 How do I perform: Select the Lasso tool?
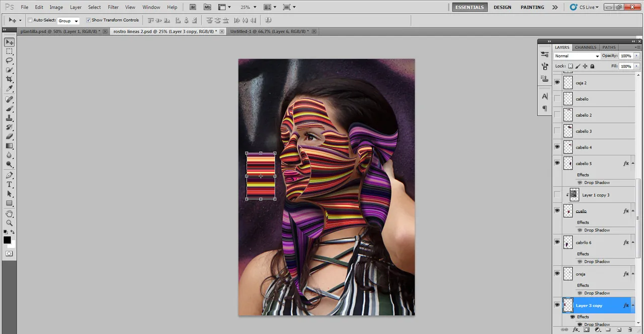coord(9,61)
